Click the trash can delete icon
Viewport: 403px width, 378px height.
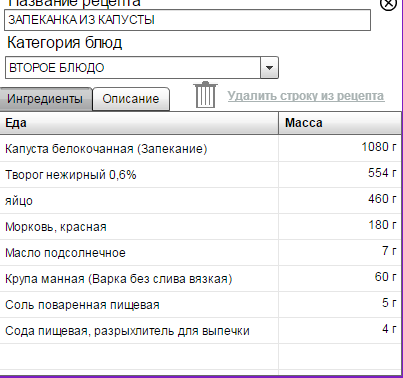(x=205, y=95)
